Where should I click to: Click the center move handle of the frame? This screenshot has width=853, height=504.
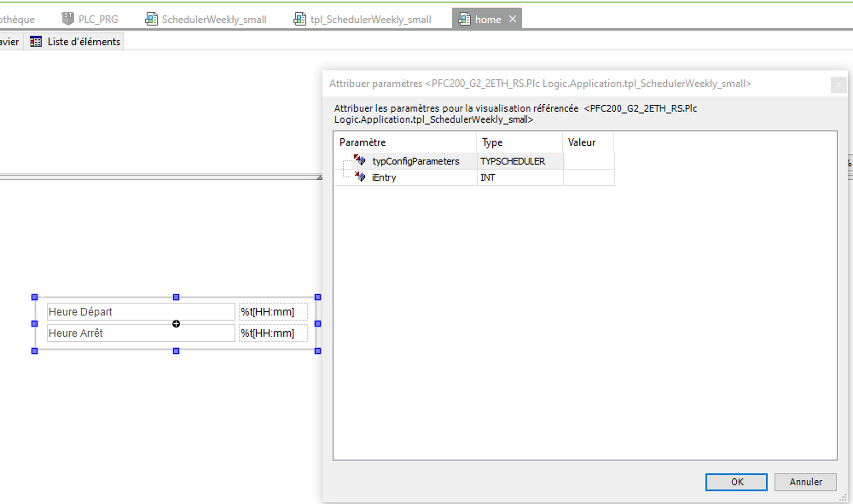tap(176, 323)
